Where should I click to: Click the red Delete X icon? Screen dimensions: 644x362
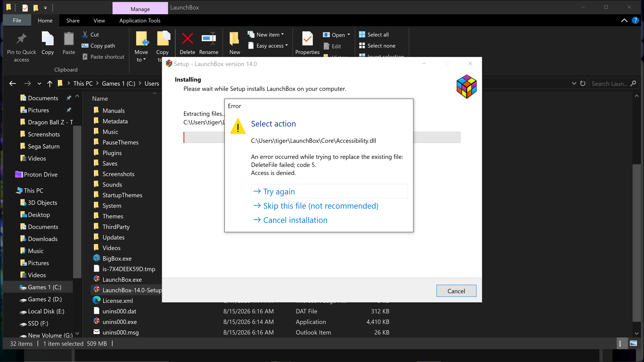[187, 39]
